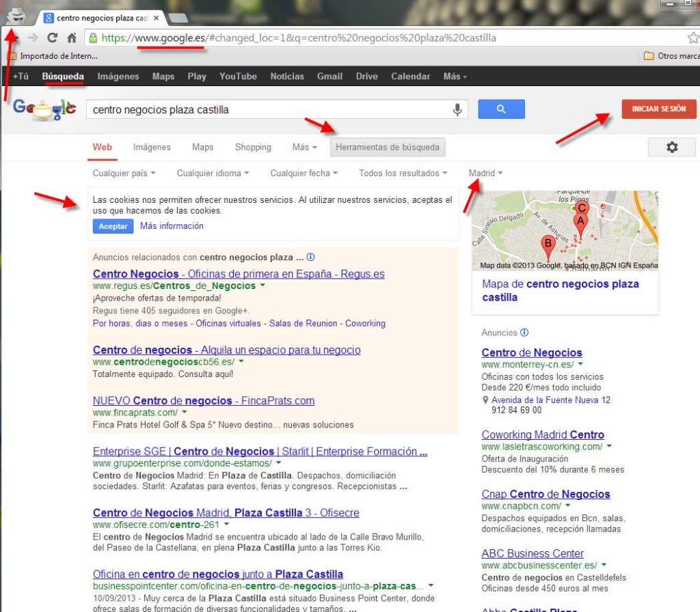Expand Todos los resultados filter
Screen dimensions: 700x612
[x=403, y=173]
